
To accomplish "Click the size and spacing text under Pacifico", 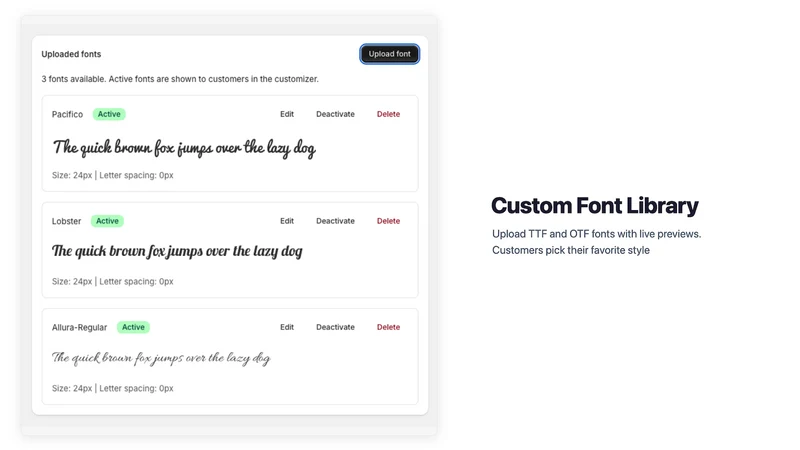I will pos(113,176).
